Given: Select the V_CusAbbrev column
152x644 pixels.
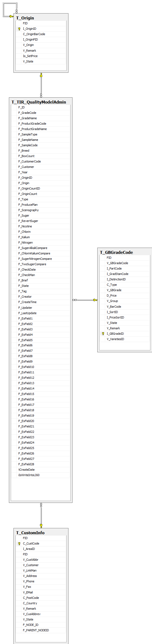Looking at the screenshot, I should (x=40, y=614).
